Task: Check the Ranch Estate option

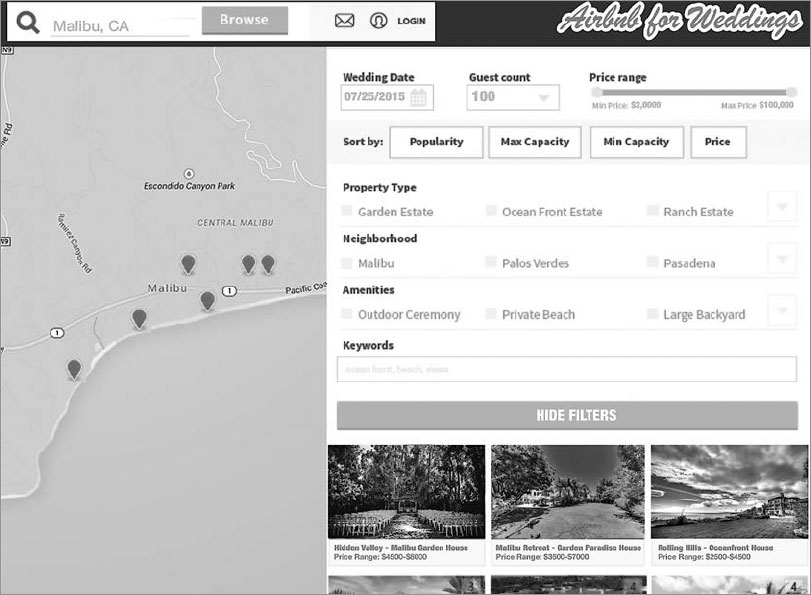Action: tap(653, 210)
